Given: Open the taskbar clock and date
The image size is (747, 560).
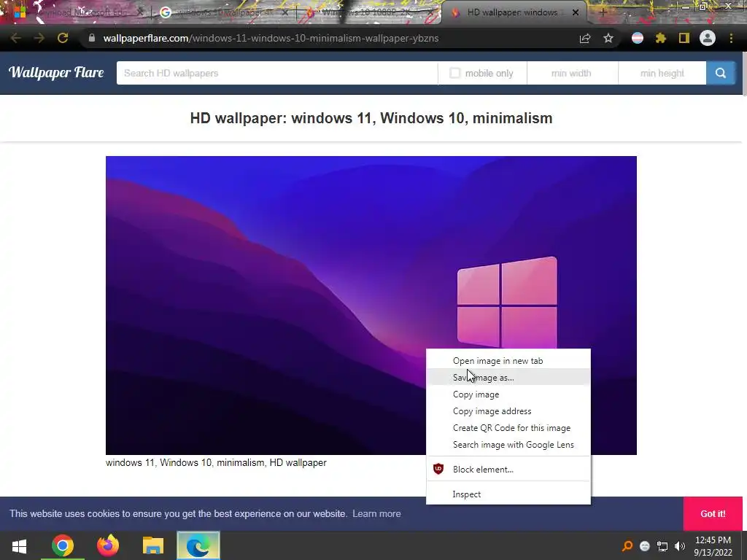Looking at the screenshot, I should (x=713, y=545).
